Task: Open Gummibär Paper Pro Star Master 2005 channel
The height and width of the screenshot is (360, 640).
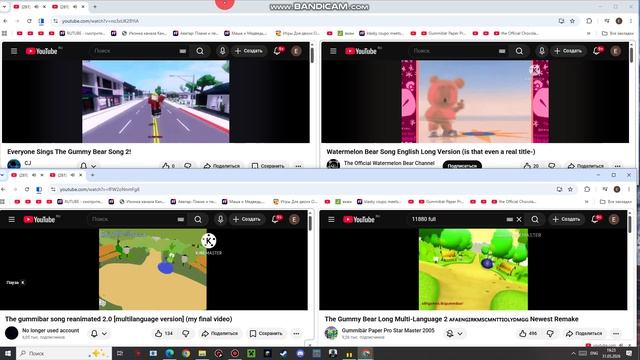Action: tap(388, 330)
